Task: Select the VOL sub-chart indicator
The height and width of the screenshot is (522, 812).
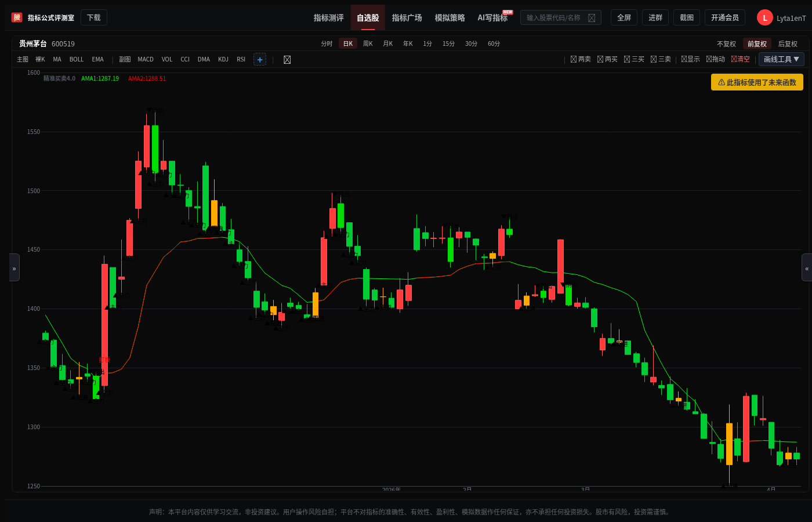Action: (167, 60)
